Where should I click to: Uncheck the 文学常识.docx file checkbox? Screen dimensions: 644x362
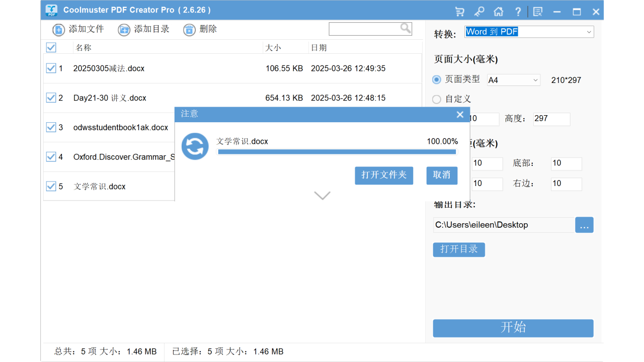[x=51, y=186]
